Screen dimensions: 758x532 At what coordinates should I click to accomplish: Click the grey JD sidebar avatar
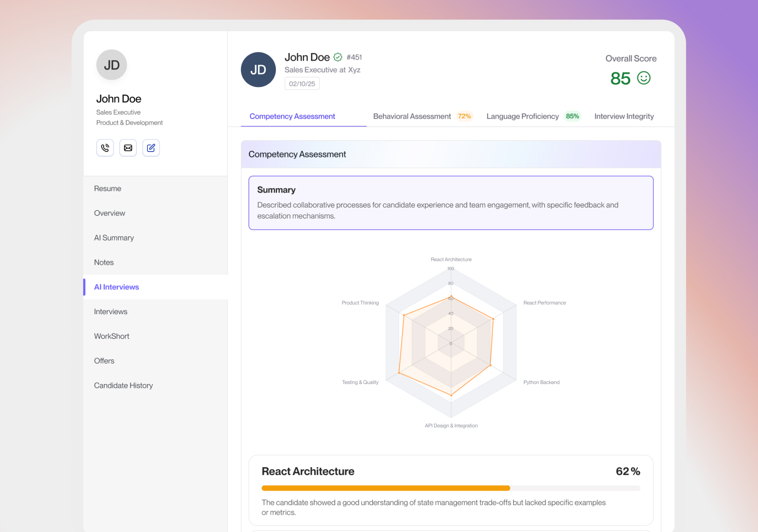[x=112, y=65]
